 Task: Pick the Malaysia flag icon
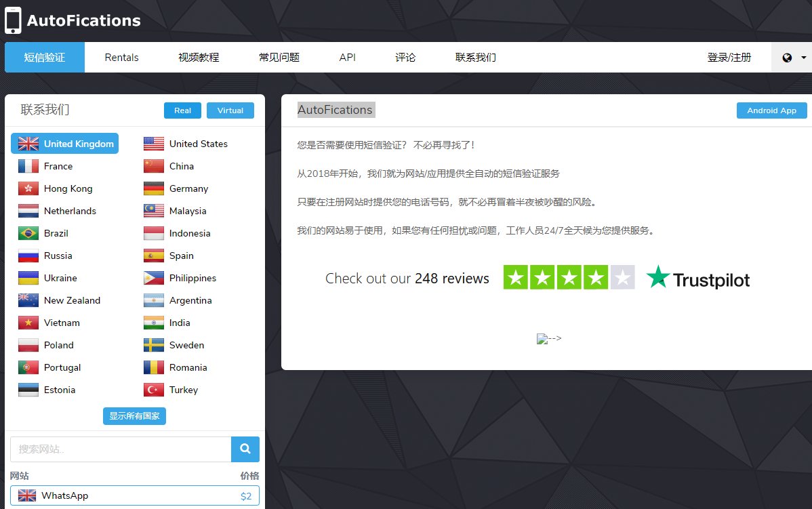pyautogui.click(x=154, y=211)
